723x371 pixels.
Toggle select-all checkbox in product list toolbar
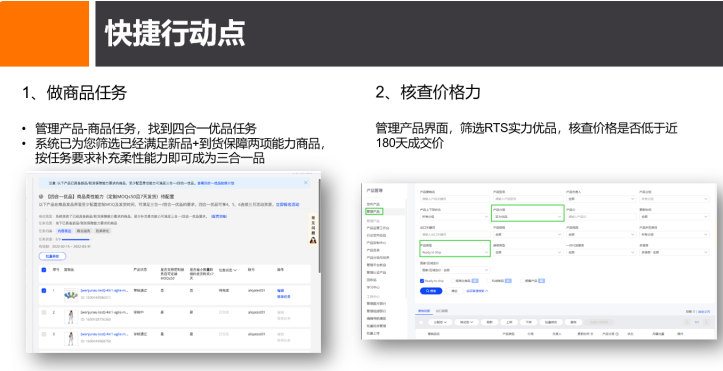[x=421, y=322]
